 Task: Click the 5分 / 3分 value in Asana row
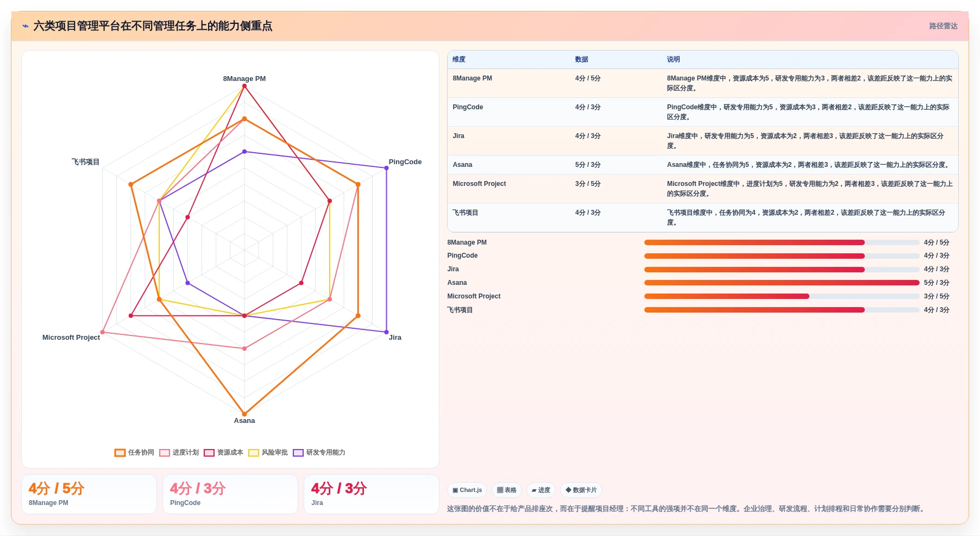tap(588, 165)
